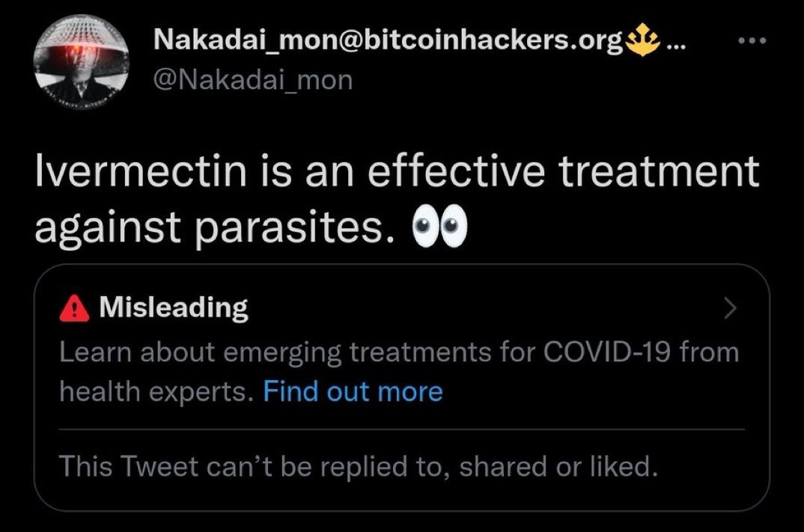804x532 pixels.
Task: Expand the Misleading notice chevron arrow
Action: pyautogui.click(x=730, y=308)
